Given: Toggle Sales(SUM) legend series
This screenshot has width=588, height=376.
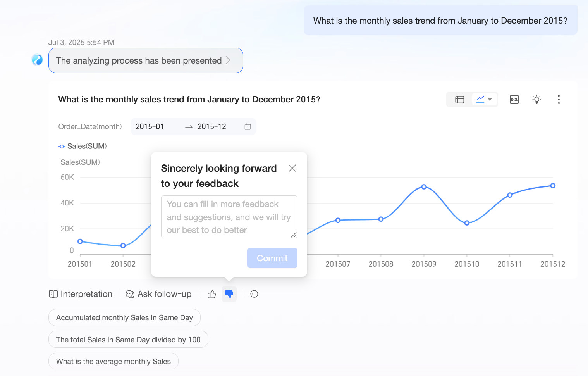Looking at the screenshot, I should pos(82,146).
